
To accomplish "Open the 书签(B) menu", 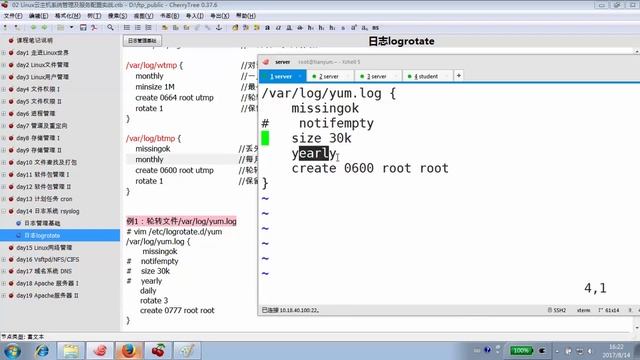I will click(x=169, y=16).
